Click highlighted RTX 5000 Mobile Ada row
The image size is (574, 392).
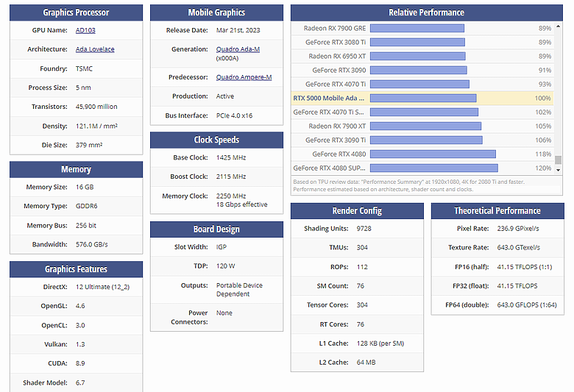click(422, 98)
